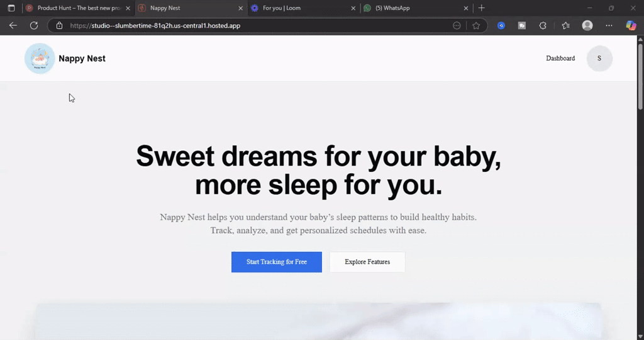This screenshot has height=340, width=644.
Task: Click the scrollbar down arrow
Action: pyautogui.click(x=640, y=336)
